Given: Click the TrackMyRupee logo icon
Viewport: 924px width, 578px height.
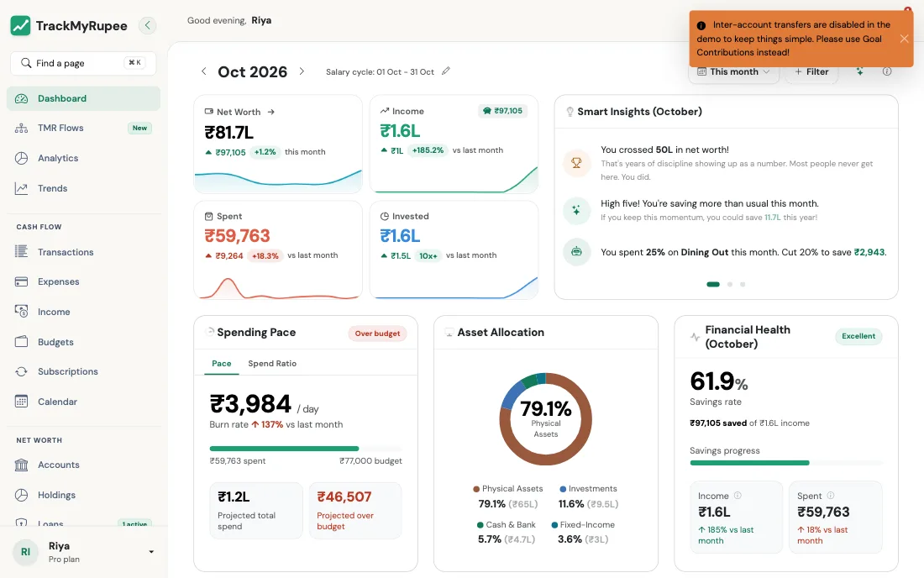Looking at the screenshot, I should pyautogui.click(x=21, y=25).
